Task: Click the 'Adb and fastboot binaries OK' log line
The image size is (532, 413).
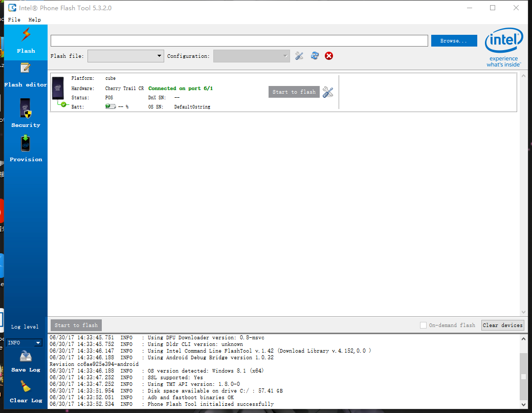Action: 142,397
